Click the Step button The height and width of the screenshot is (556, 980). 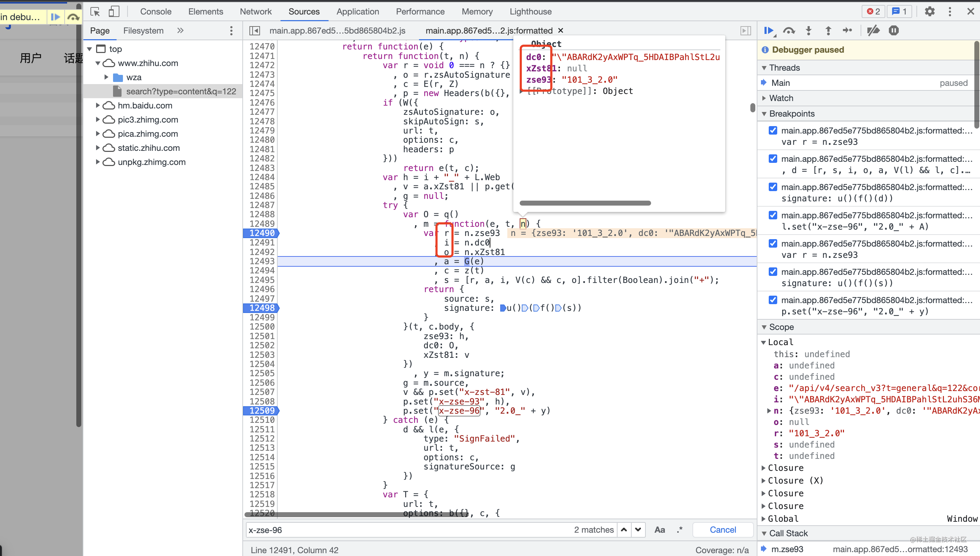click(848, 30)
